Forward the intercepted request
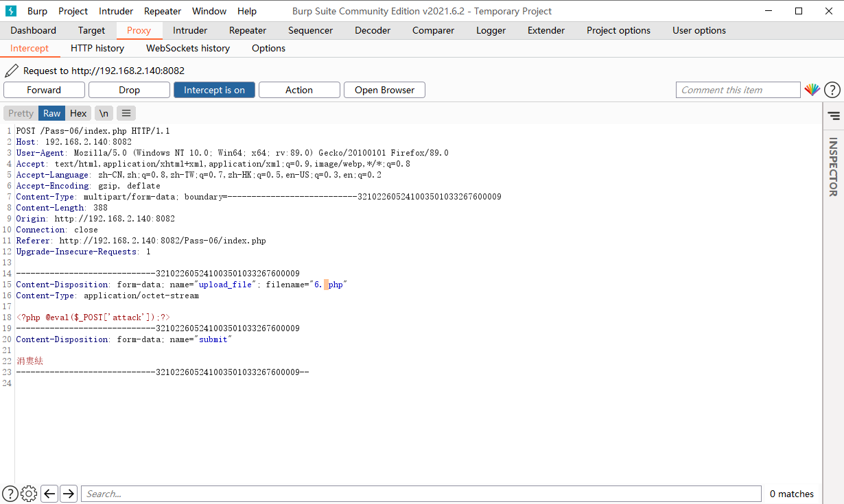Viewport: 844px width, 504px height. [44, 90]
